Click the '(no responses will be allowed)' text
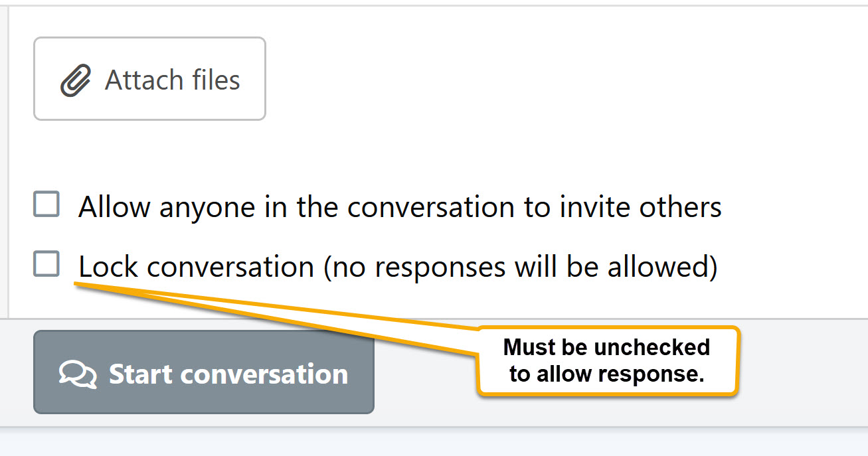This screenshot has width=868, height=456. tap(521, 267)
